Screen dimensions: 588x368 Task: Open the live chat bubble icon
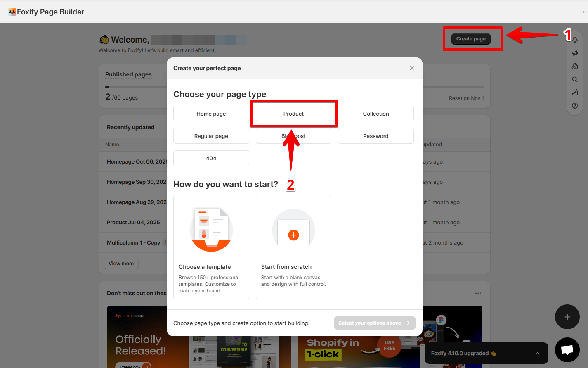[x=567, y=350]
